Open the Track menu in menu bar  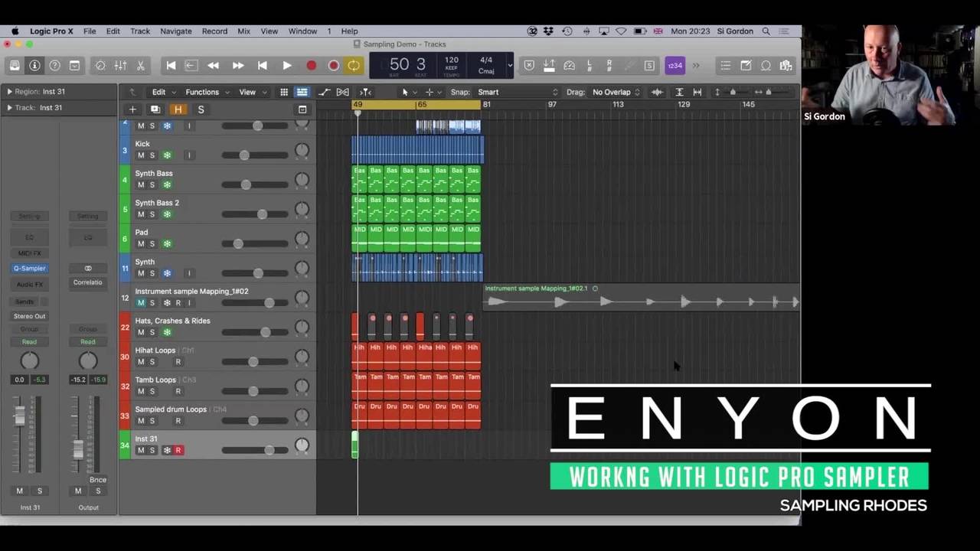coord(140,31)
